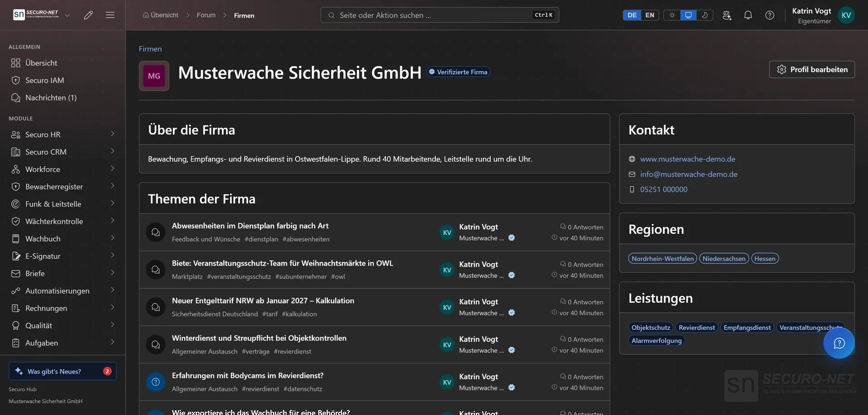Click the mail icon beside email address
868x415 pixels.
(x=632, y=174)
